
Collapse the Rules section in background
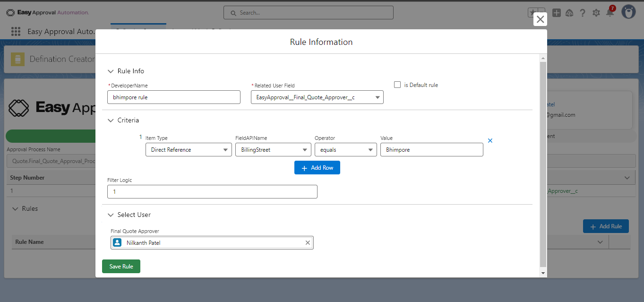pyautogui.click(x=15, y=208)
